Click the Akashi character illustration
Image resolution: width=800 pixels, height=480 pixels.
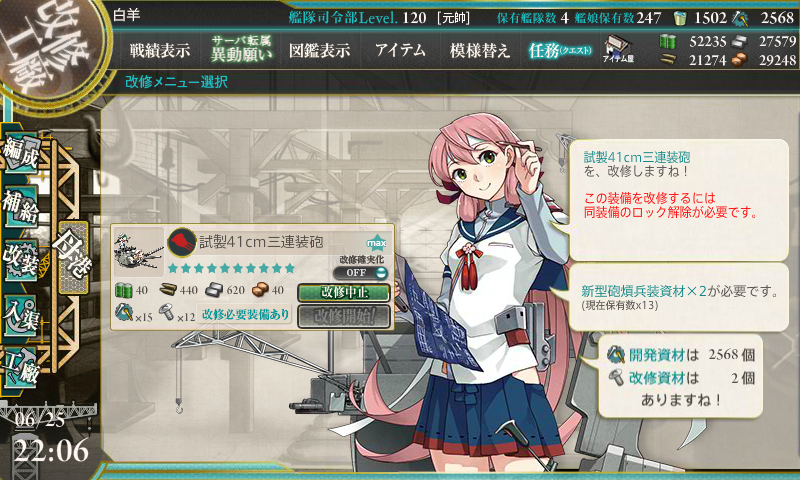490,296
